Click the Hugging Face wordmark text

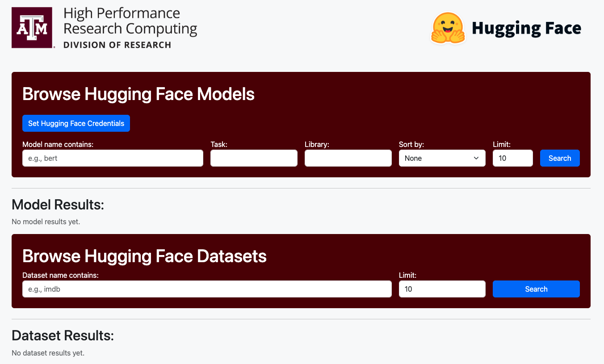[526, 29]
